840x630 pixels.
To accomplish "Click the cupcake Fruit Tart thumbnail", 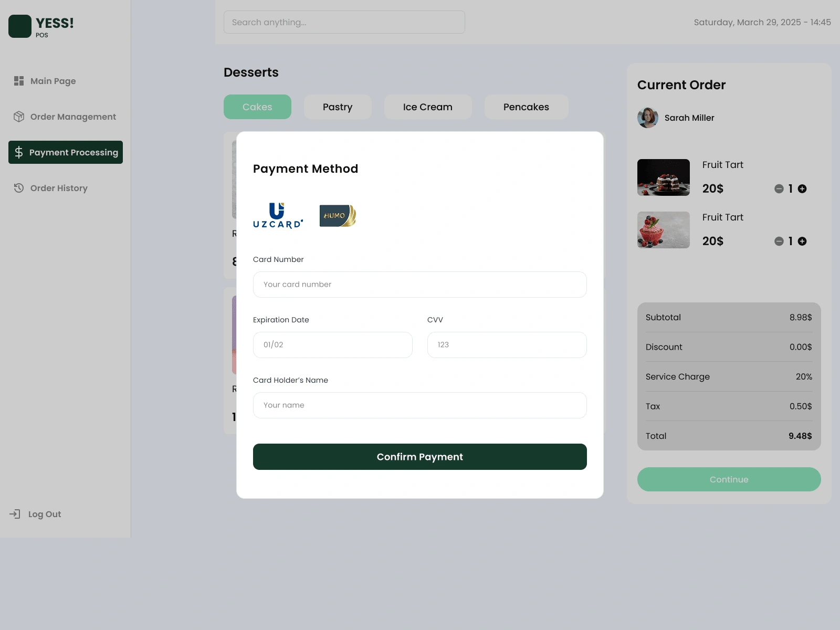I will coord(663,230).
